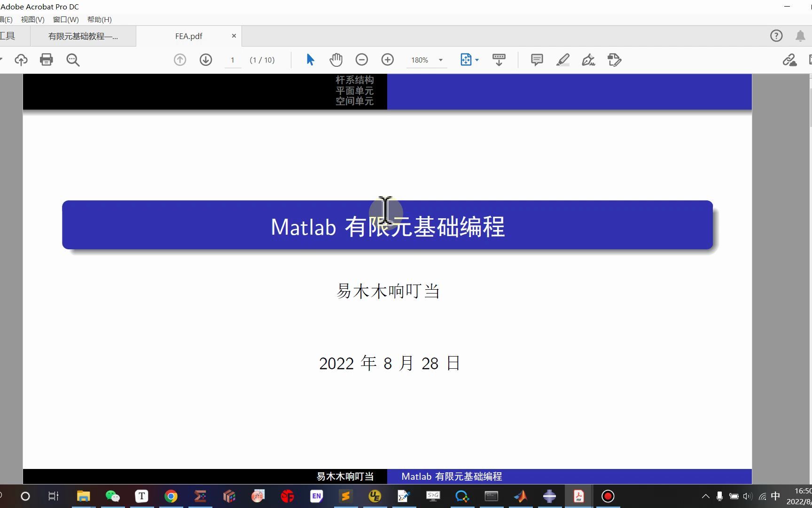Click footer title Matlab 有限元基础编程
Image resolution: width=812 pixels, height=508 pixels.
(x=452, y=476)
